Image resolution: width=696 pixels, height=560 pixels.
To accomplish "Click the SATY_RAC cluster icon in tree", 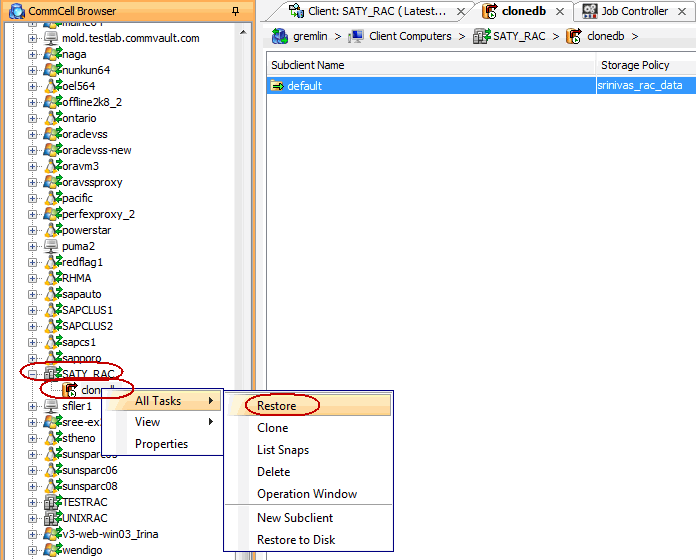I will pos(53,374).
